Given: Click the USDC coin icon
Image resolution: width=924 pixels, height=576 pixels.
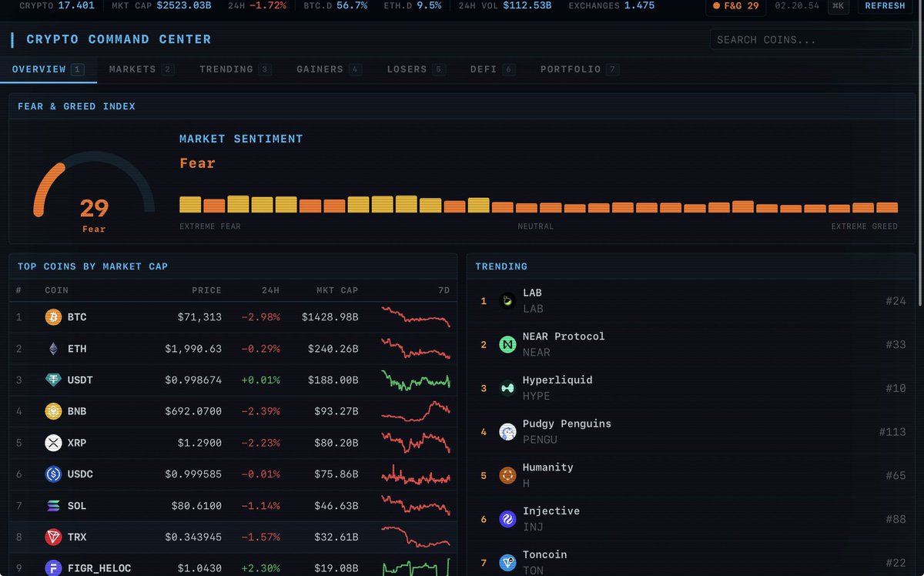Looking at the screenshot, I should (53, 474).
